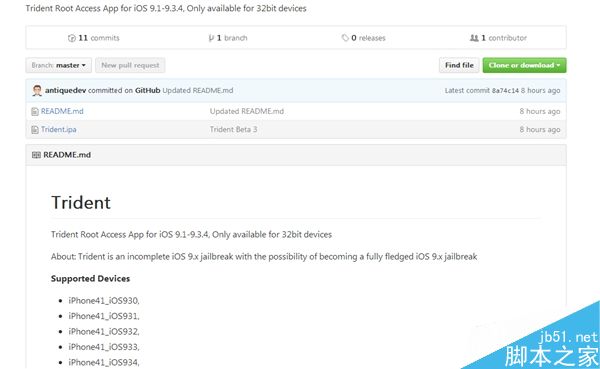Select the iPhone41_iOS931 list entry
The width and height of the screenshot is (600, 369).
(x=104, y=316)
